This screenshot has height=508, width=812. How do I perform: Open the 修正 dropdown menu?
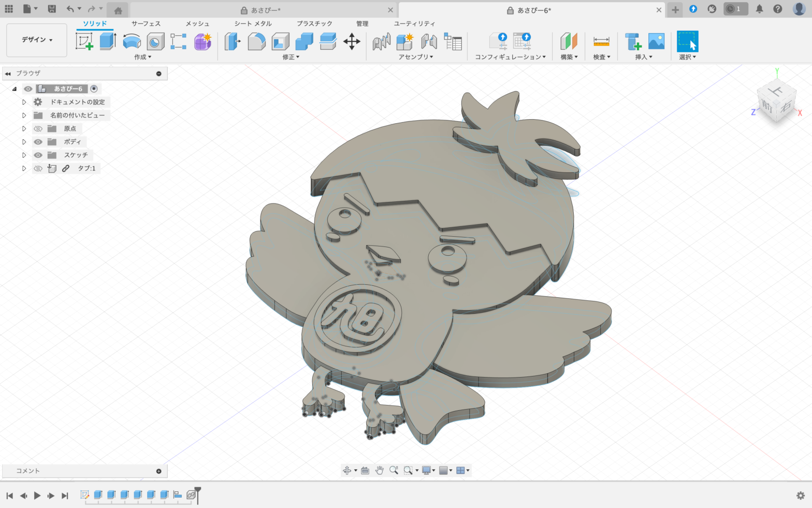tap(291, 57)
